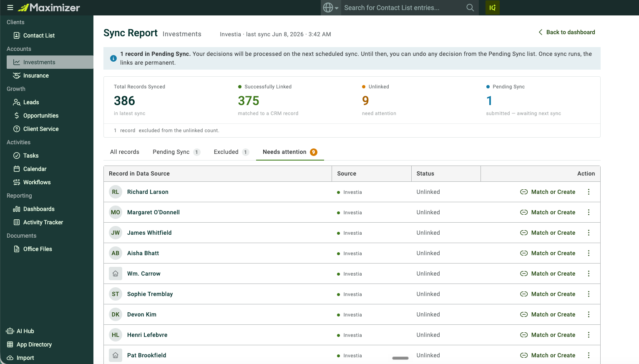This screenshot has width=639, height=364.
Task: Open Office Files in sidebar
Action: pos(50,249)
